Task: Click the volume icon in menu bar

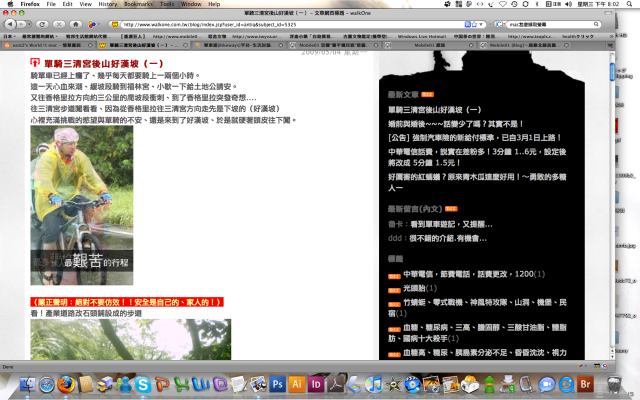Action: click(x=568, y=4)
